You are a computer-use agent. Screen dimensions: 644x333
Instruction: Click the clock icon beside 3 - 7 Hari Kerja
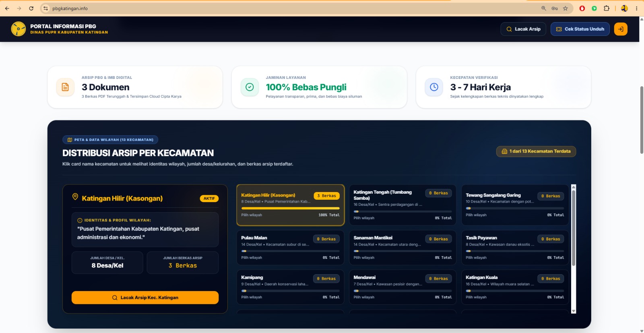434,87
